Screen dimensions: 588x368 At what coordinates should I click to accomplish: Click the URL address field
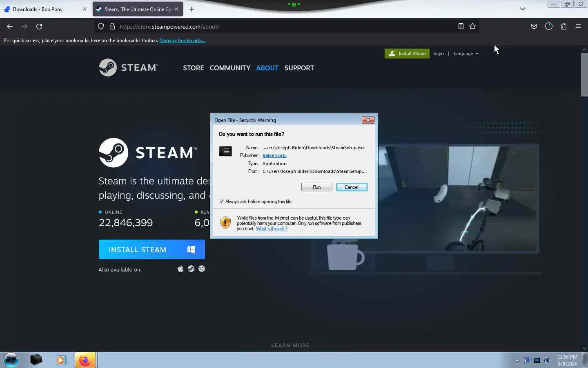[x=286, y=27]
